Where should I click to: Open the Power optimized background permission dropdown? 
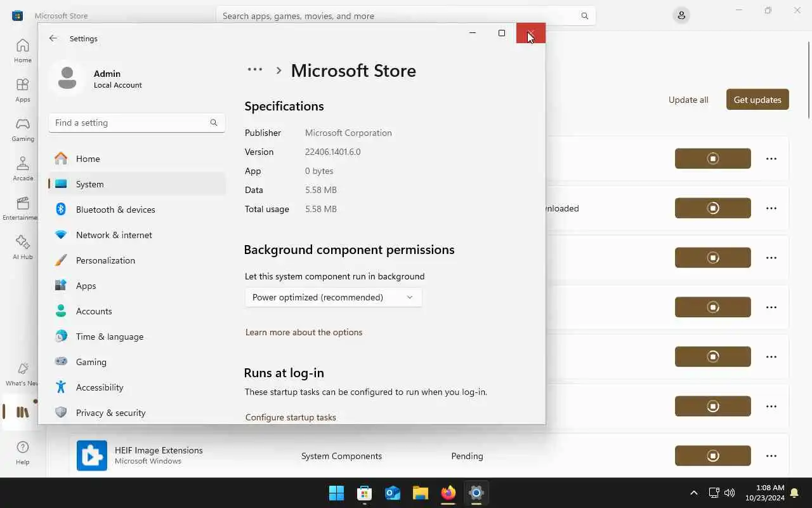(x=333, y=297)
